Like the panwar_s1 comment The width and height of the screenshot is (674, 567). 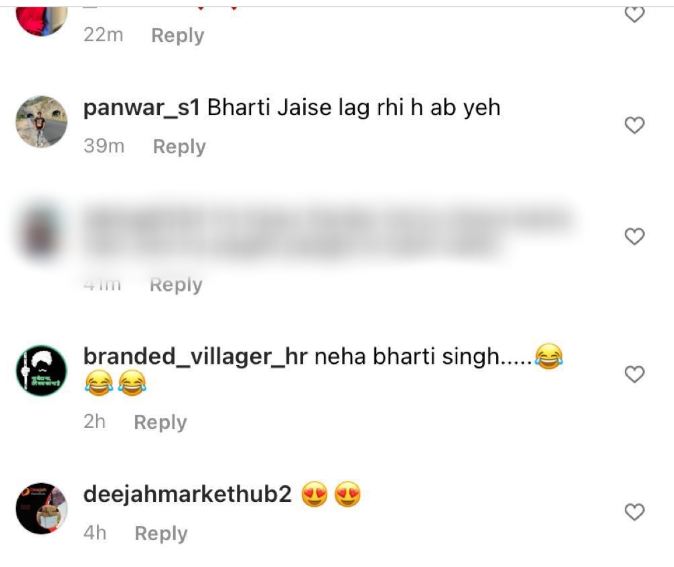pos(634,125)
